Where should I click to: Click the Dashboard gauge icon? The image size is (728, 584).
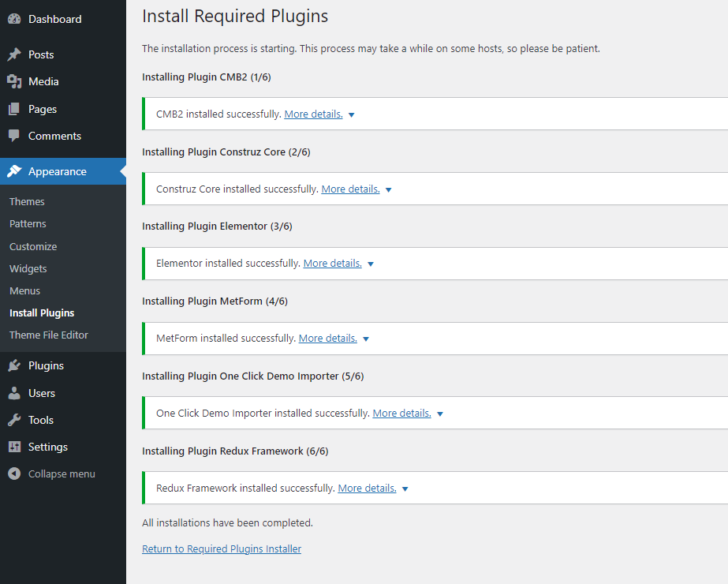point(14,19)
